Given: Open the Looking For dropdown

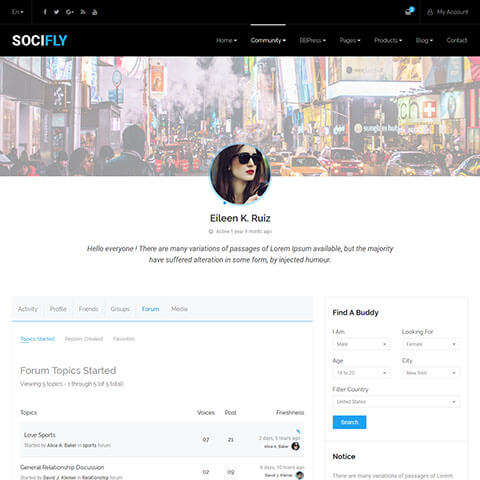Looking at the screenshot, I should point(431,344).
